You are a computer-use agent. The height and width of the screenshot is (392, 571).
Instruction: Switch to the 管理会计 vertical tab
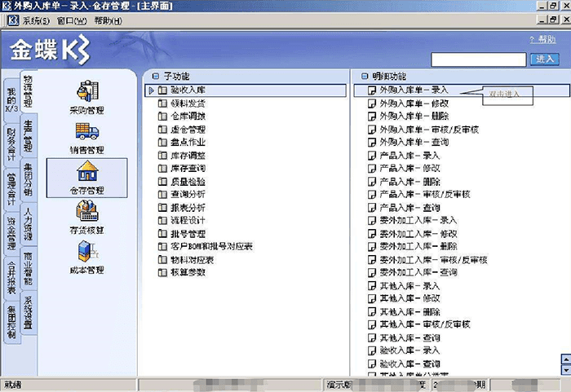click(x=11, y=188)
